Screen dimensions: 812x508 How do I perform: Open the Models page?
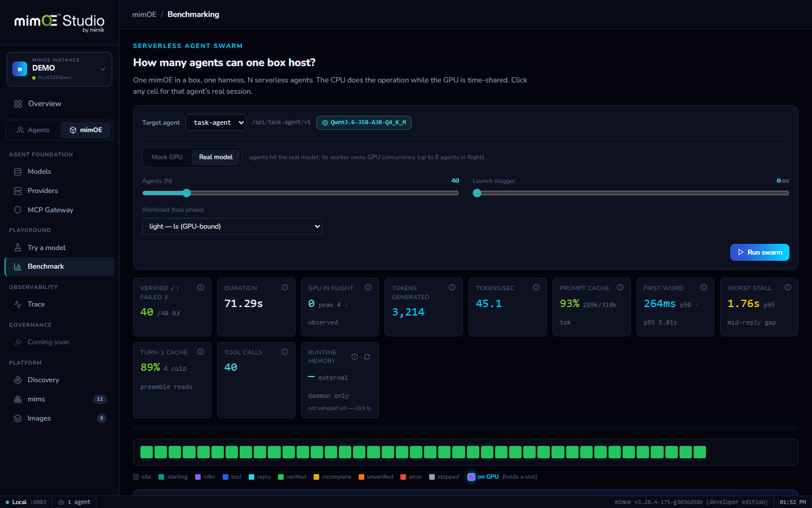(x=59, y=172)
